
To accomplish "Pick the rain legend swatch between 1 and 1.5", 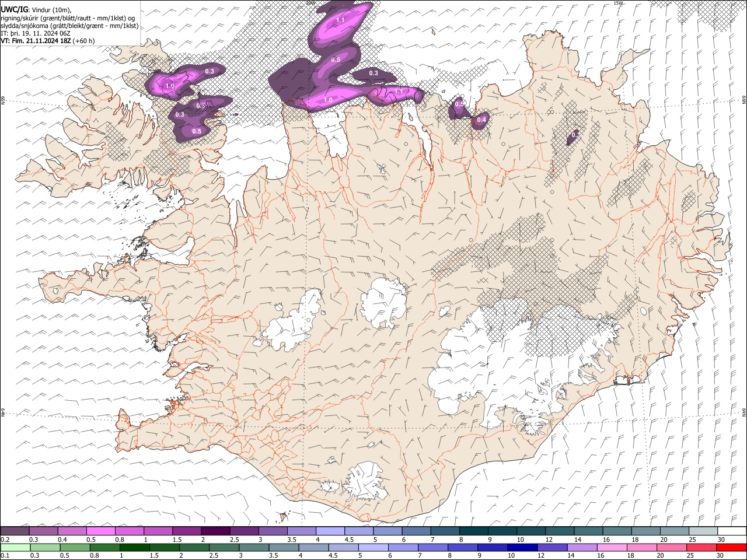I will click(x=134, y=548).
